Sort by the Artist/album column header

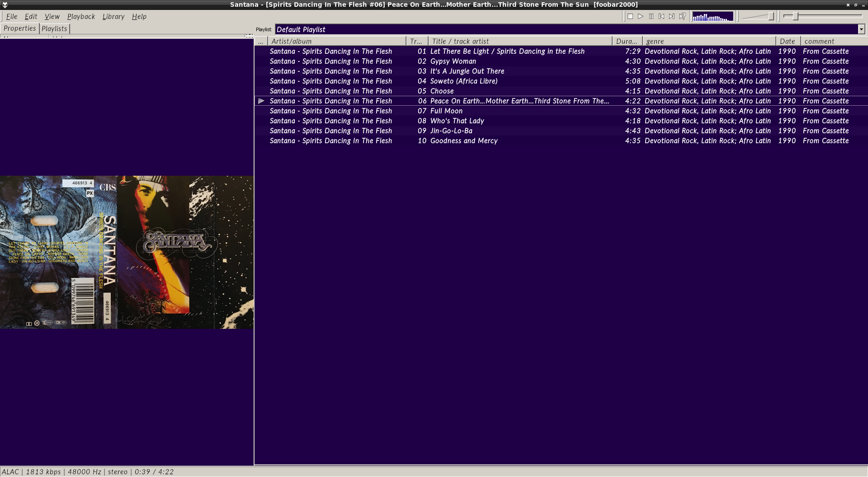point(337,41)
